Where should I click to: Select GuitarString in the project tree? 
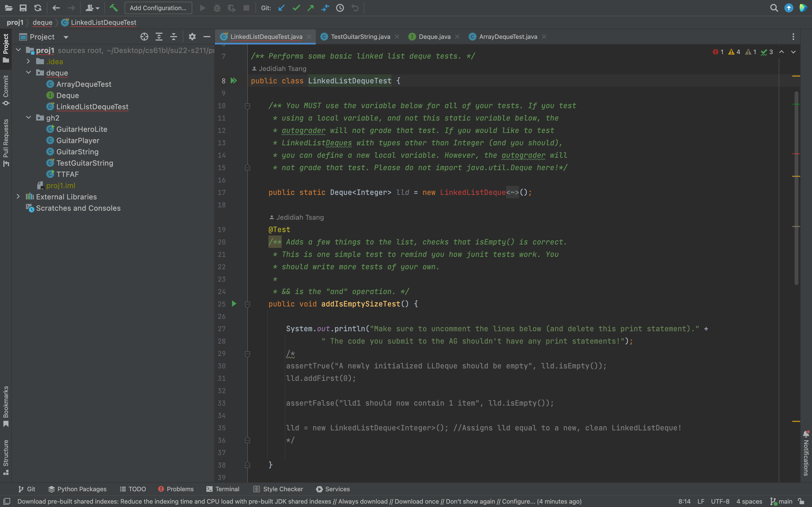pos(77,152)
